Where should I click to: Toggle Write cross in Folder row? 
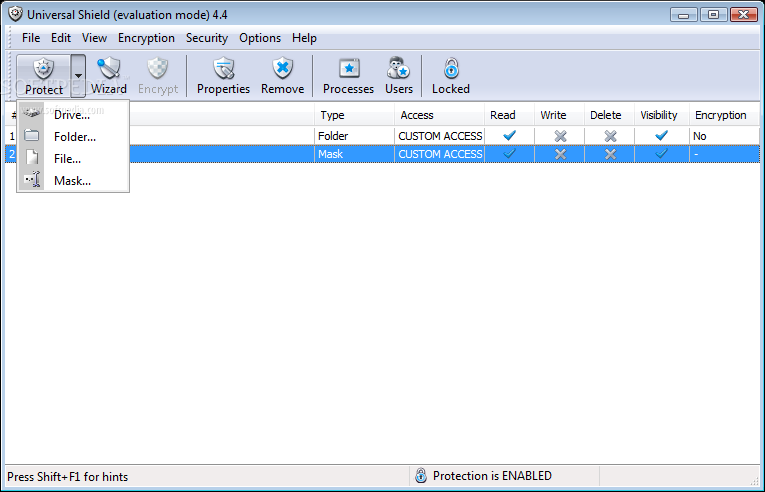coord(561,136)
